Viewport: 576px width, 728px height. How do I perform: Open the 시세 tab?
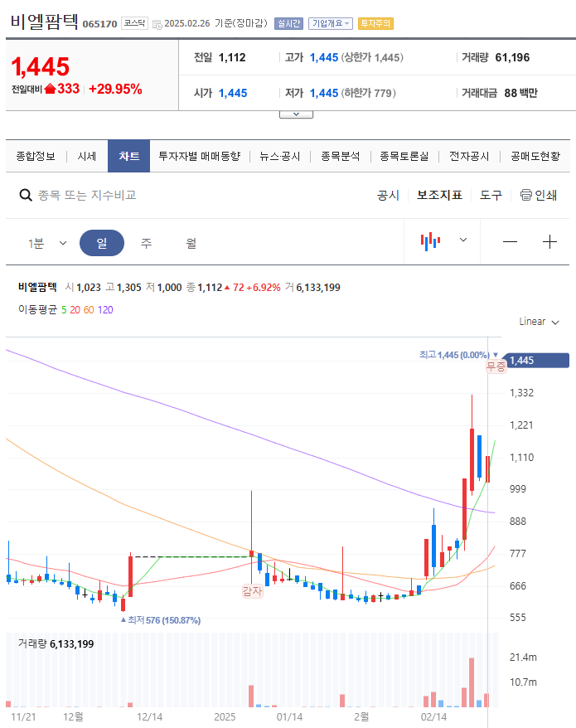tap(87, 157)
